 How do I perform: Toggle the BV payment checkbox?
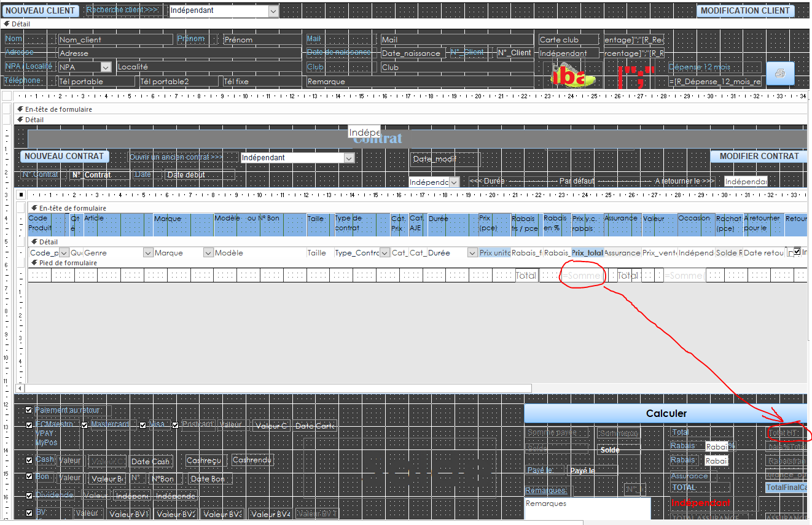pyautogui.click(x=29, y=513)
